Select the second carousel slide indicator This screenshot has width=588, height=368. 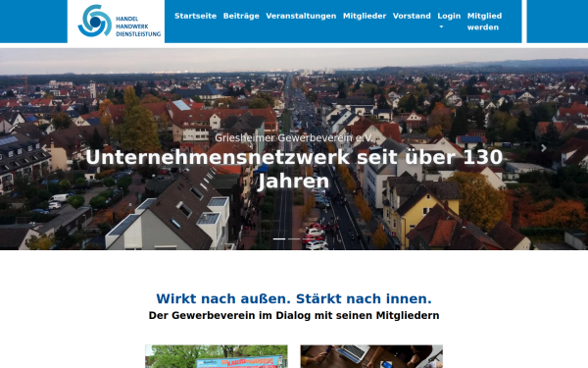(294, 238)
